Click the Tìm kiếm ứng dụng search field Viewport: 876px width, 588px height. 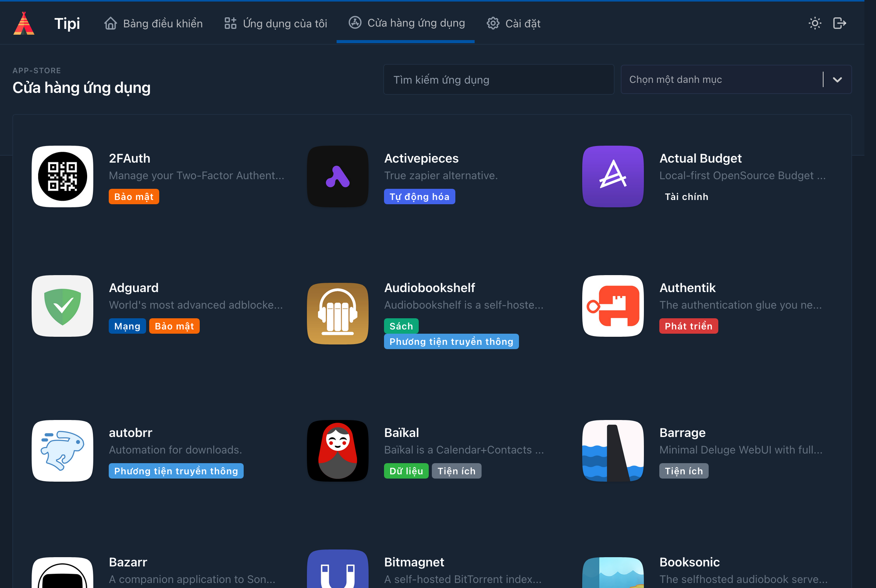pos(498,80)
